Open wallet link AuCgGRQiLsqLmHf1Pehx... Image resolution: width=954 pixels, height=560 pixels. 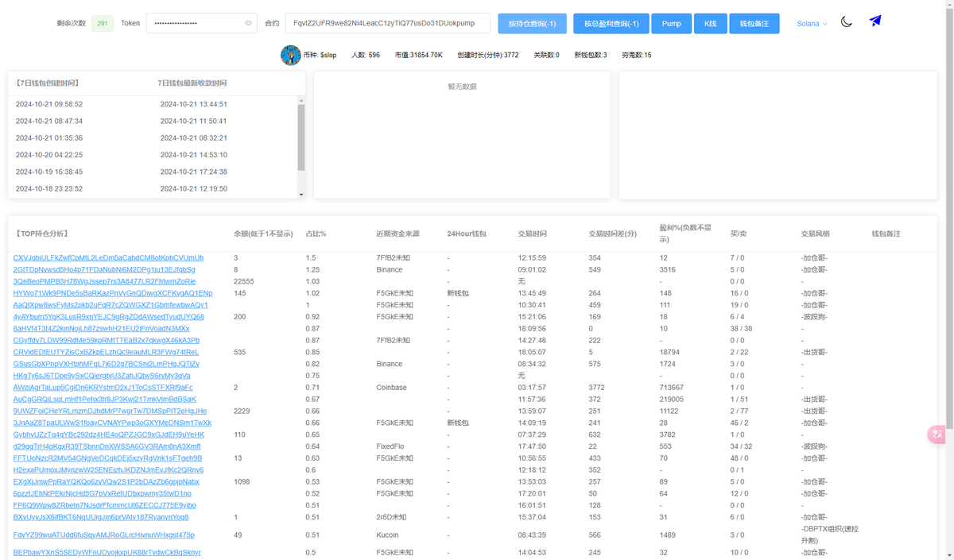(105, 399)
